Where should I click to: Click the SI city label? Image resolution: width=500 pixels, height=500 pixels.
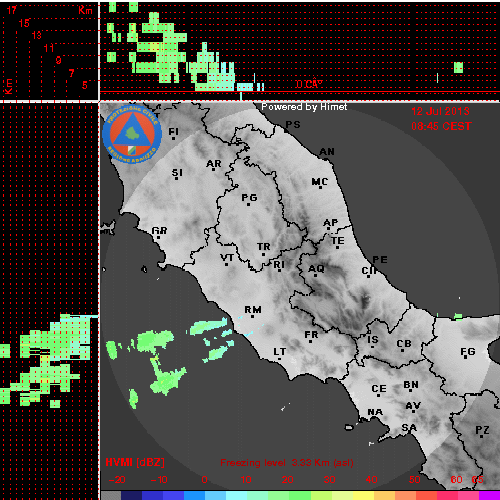pyautogui.click(x=177, y=173)
